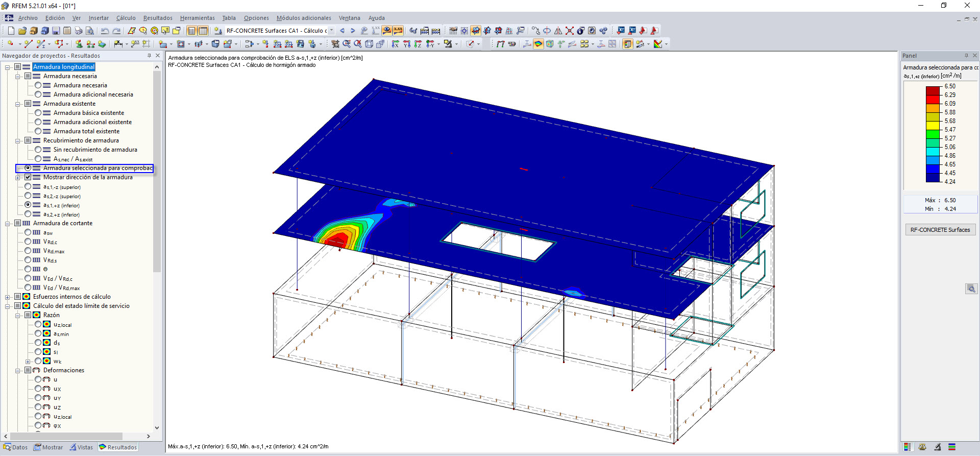The width and height of the screenshot is (980, 456).
Task: Click the Print icon in toolbar
Action: coord(79,31)
